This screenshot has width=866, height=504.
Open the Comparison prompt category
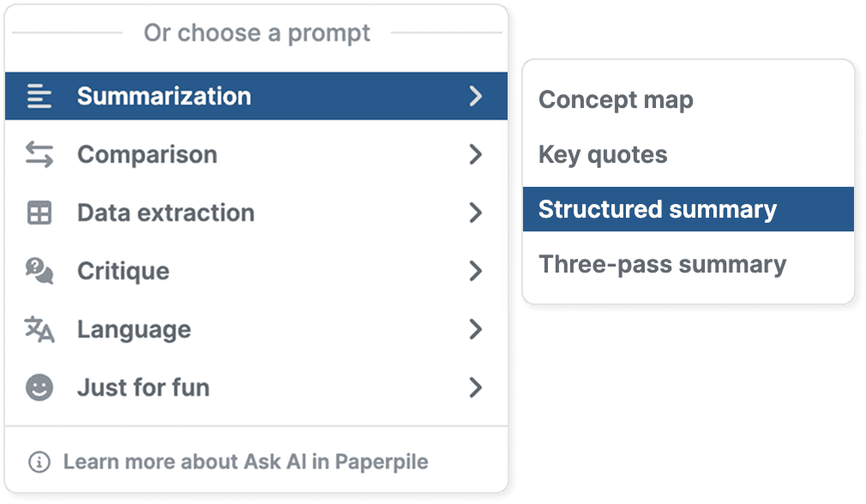(x=147, y=155)
